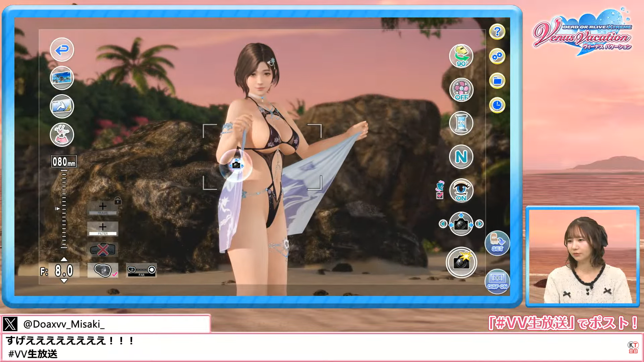Screen dimensions: 644x362
Task: Add a filter with FILTER plus box
Action: coord(103,228)
